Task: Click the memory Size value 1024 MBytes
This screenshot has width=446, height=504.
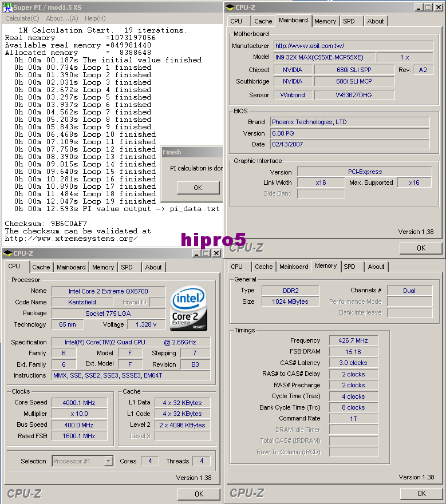Action: [290, 301]
